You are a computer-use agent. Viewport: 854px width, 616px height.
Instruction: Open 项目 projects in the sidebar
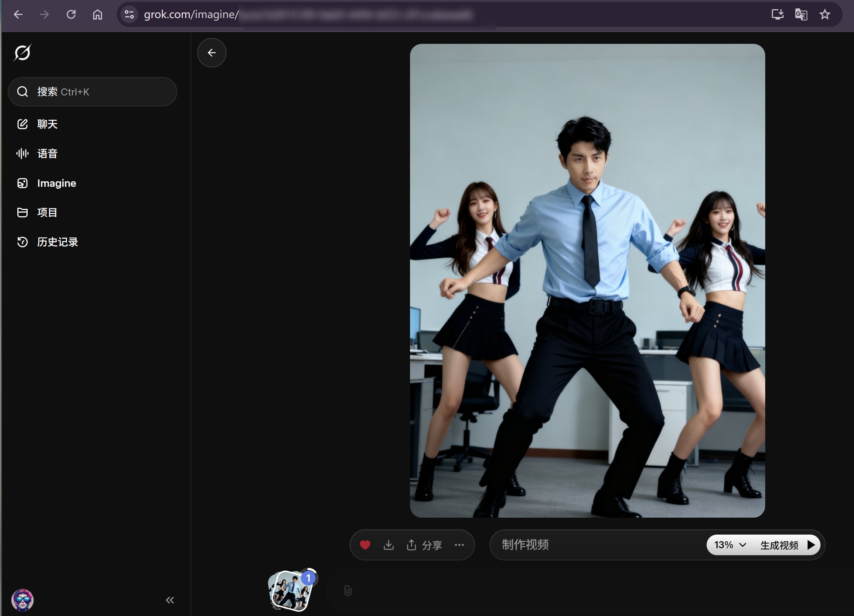(47, 212)
